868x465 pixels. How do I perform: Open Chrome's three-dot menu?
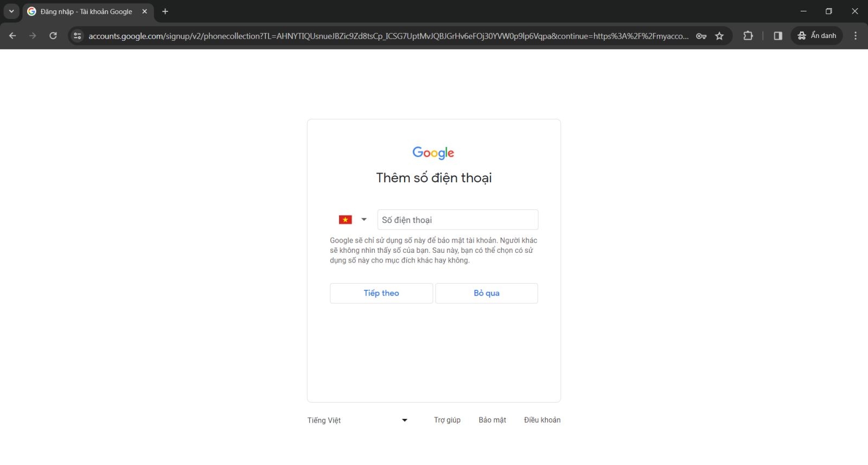coord(856,36)
